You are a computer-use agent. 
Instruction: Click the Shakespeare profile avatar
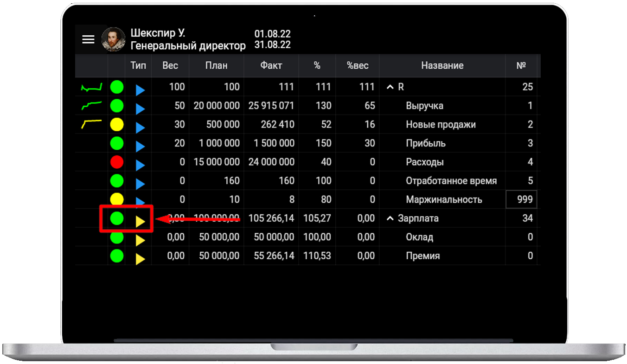(113, 39)
